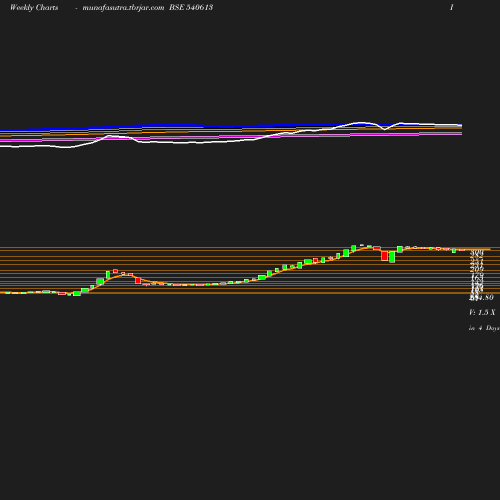This screenshot has height=500, width=500.
Task: Click the 'BSE 540613' stock code
Action: point(191,7)
